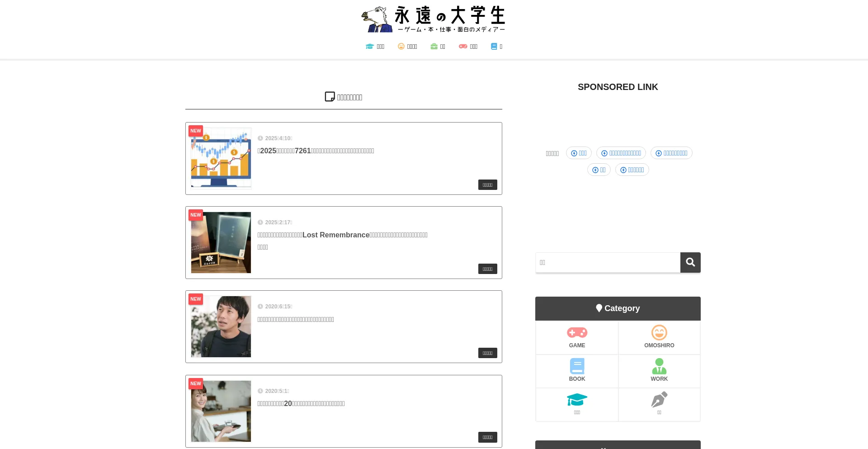This screenshot has height=449, width=868.
Task: Click the dark tag button on 2020 June article
Action: 487,353
